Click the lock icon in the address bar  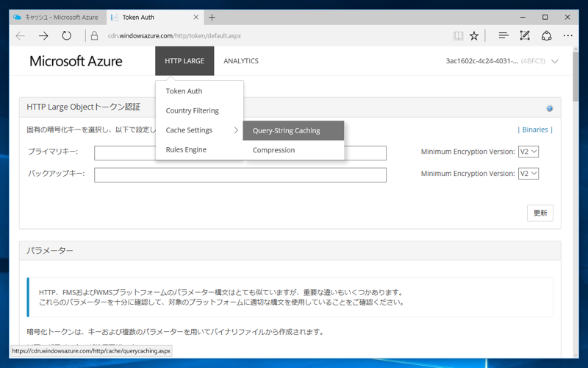(x=95, y=35)
